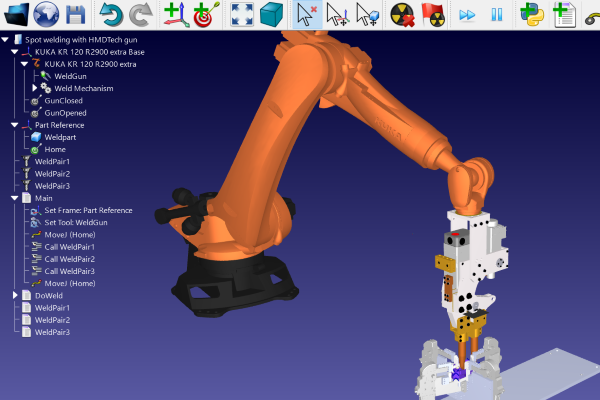The image size is (600, 400).
Task: Add a new target with the bullseye icon
Action: tap(204, 14)
